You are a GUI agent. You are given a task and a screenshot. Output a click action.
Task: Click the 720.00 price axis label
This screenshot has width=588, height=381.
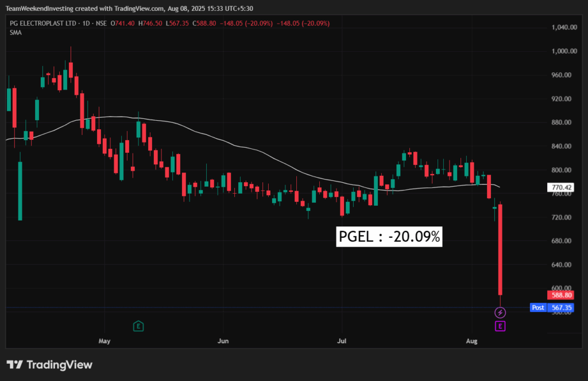pos(562,217)
